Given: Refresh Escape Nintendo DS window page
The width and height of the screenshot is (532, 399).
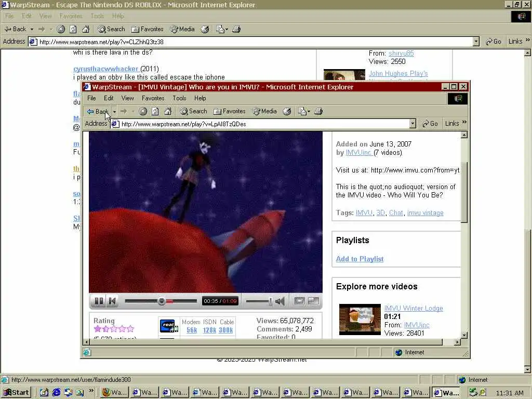Looking at the screenshot, I should click(x=73, y=29).
